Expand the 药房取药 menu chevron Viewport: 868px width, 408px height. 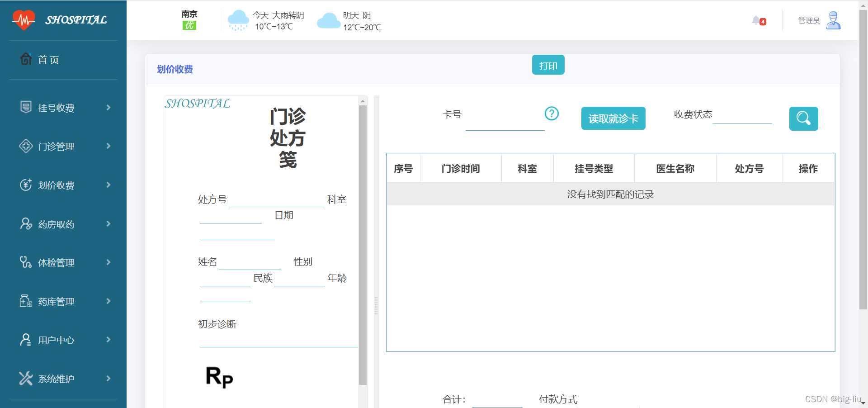108,223
